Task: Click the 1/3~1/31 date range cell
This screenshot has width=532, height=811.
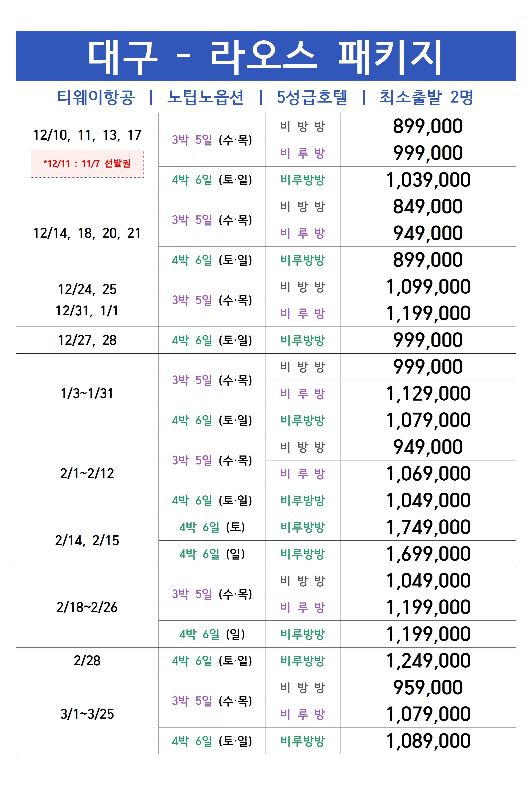Action: click(x=87, y=393)
